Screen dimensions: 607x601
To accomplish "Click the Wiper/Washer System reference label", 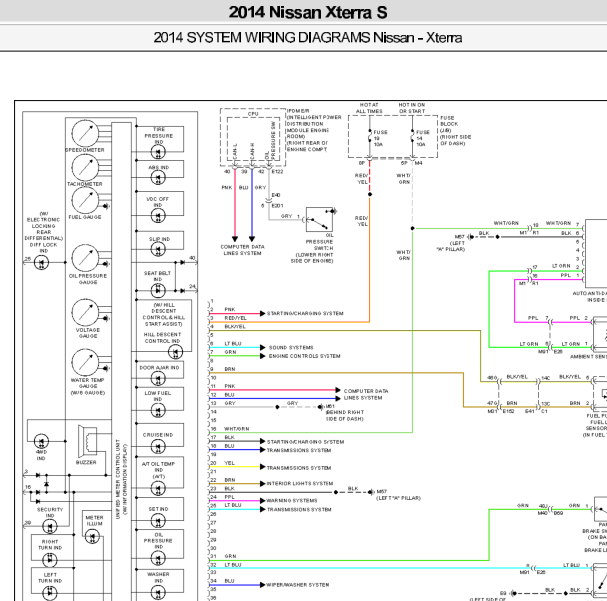I will click(x=298, y=585).
